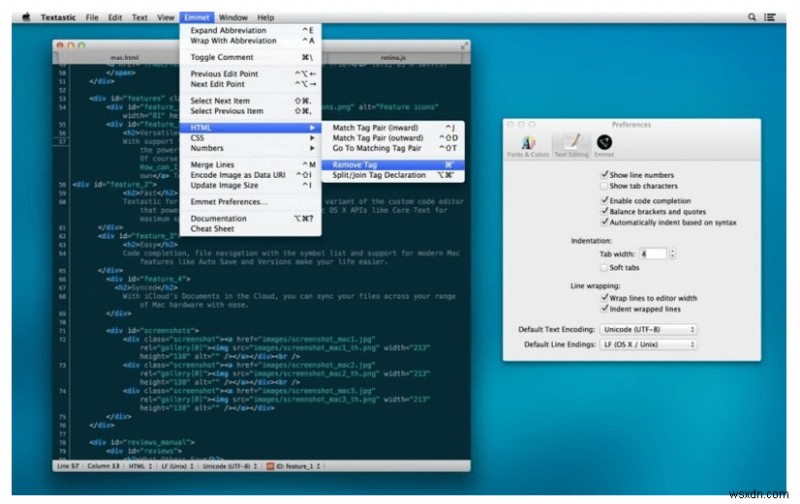Click Line 57 in status bar
This screenshot has width=800, height=504.
(x=68, y=466)
